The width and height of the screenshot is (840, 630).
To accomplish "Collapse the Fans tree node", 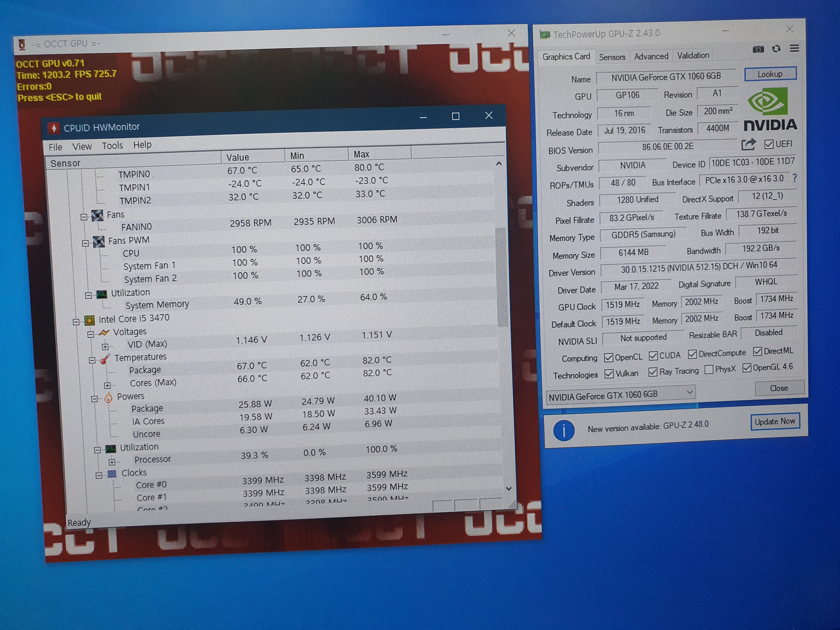I will pos(84,217).
